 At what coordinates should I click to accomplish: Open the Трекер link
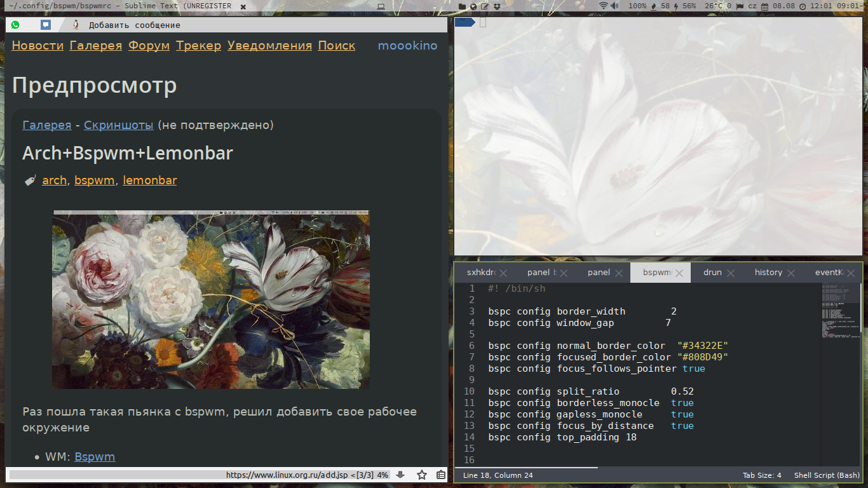pos(199,46)
